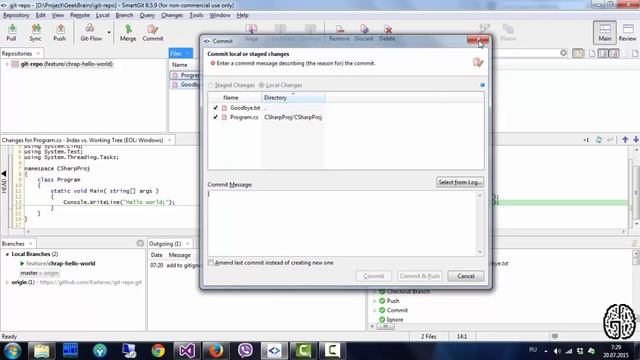The width and height of the screenshot is (640, 360).
Task: Uncheck Goodbye.txt in commit list
Action: (x=216, y=108)
